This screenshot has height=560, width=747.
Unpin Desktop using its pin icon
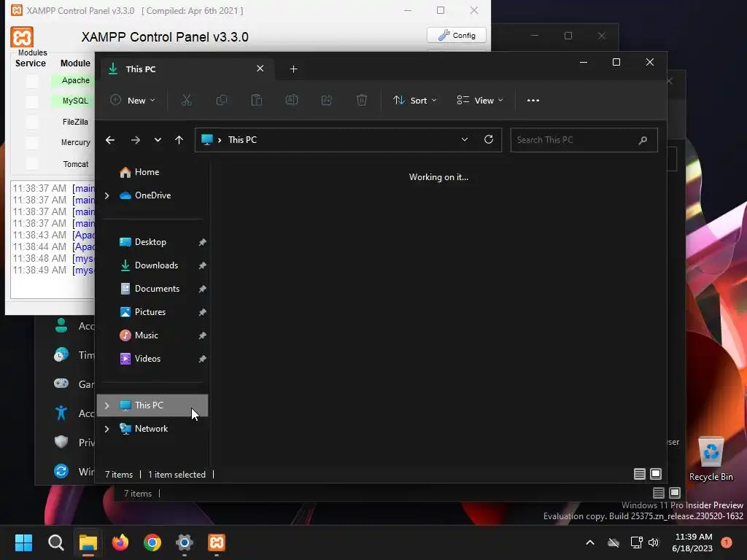[x=202, y=242]
